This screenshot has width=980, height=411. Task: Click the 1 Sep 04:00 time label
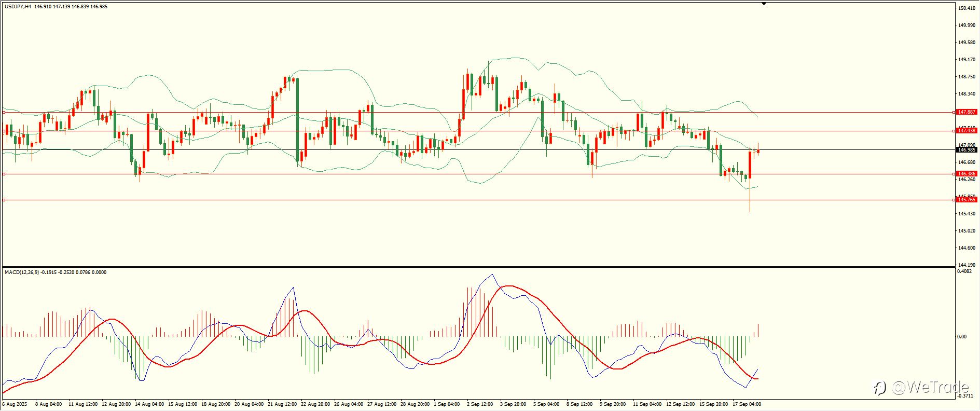[447, 404]
